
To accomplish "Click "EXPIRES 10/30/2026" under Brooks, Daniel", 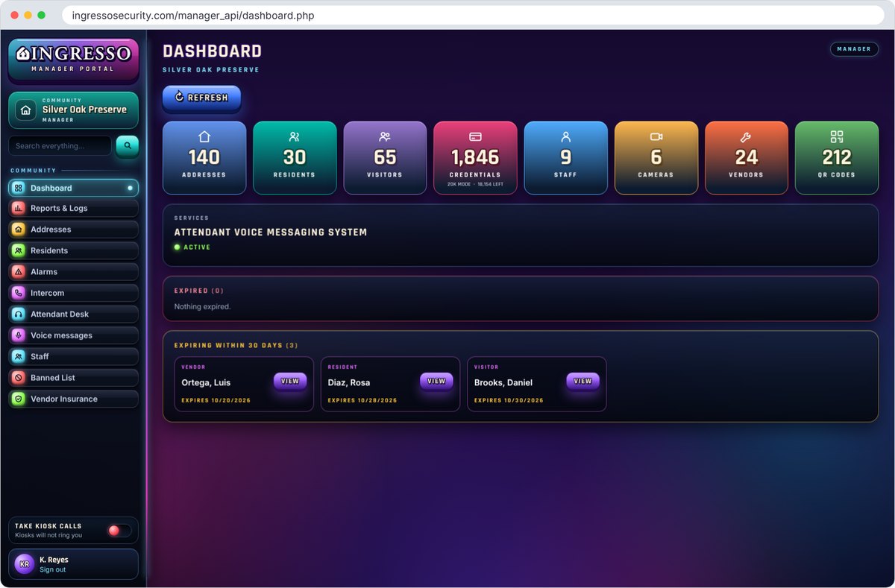I will pyautogui.click(x=509, y=400).
